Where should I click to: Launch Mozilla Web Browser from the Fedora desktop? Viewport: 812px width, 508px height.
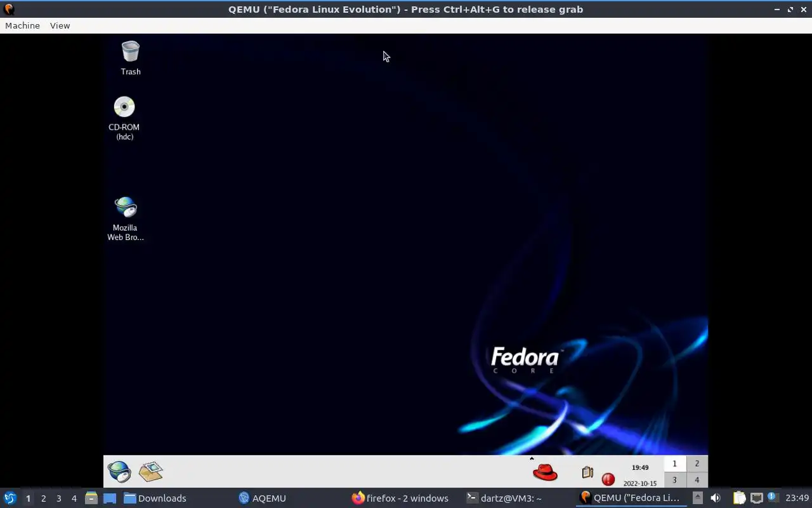[x=125, y=218]
